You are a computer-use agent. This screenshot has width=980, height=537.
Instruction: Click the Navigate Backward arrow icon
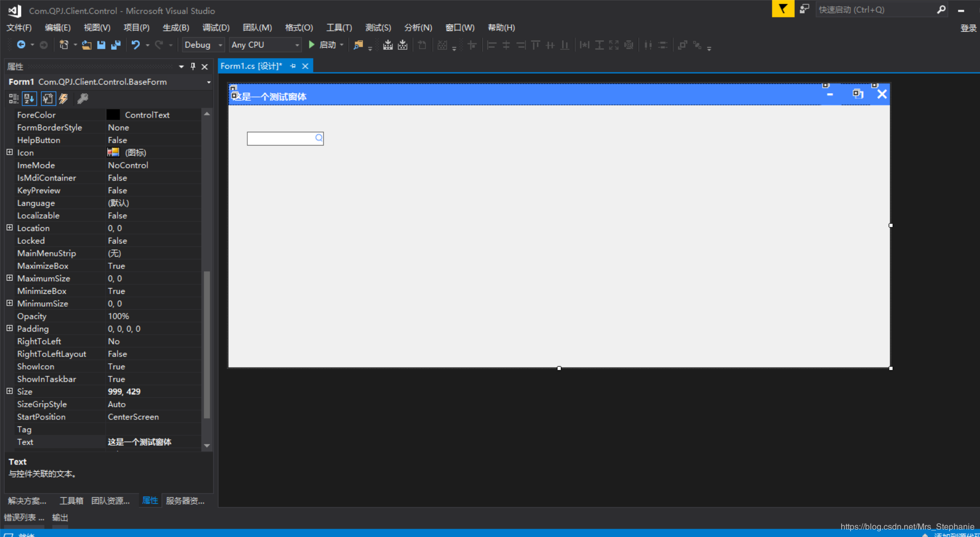pos(21,45)
